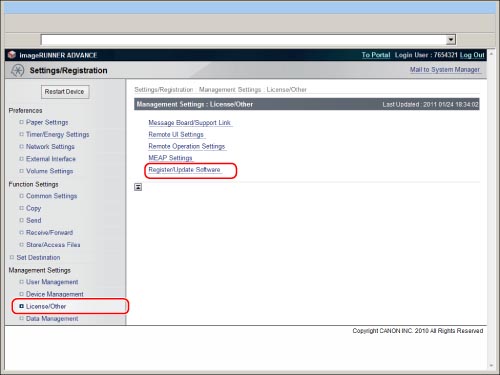
Task: Click Mail to System Manager link
Action: coord(445,70)
